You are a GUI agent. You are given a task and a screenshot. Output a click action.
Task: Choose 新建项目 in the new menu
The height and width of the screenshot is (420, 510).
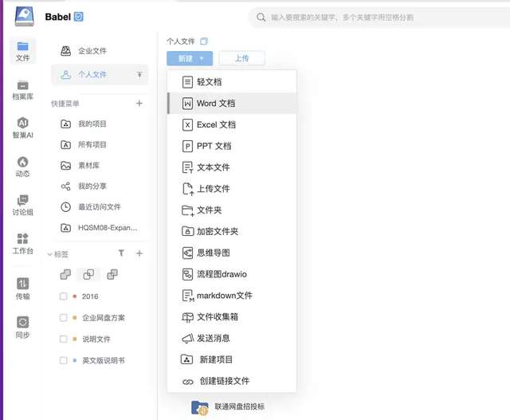[x=232, y=359]
